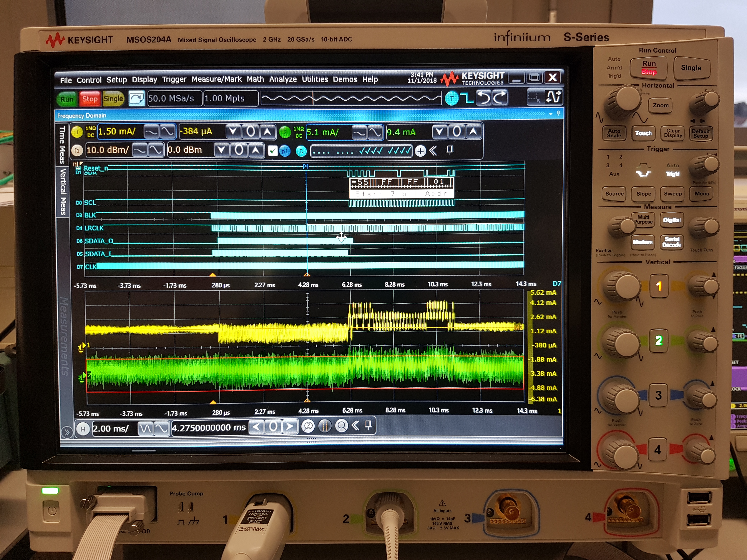
Task: Click the 4.2750000000 ms position field
Action: [x=209, y=428]
